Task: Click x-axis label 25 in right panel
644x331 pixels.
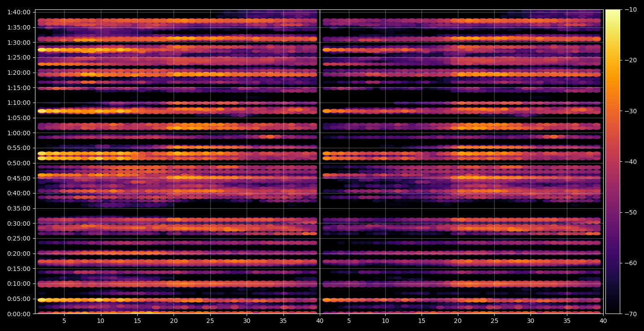Action: 494,321
